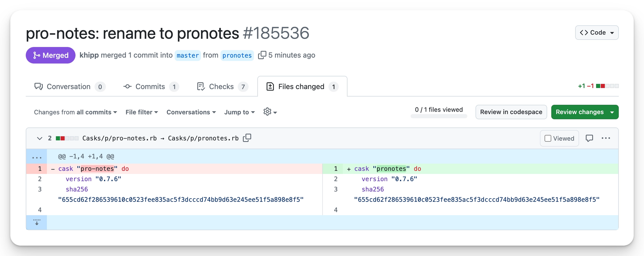The height and width of the screenshot is (256, 644).
Task: Open the Code dropdown
Action: tap(597, 33)
